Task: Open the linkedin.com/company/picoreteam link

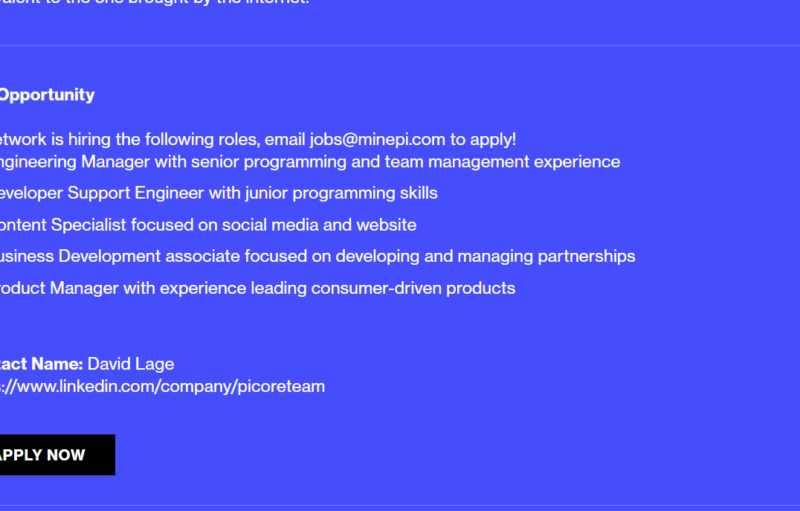Action: pyautogui.click(x=162, y=387)
